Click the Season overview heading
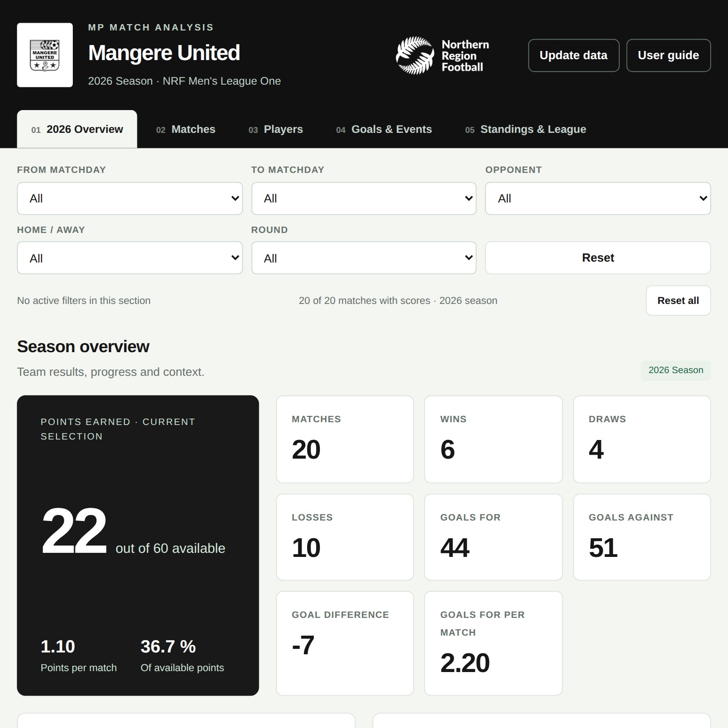This screenshot has height=728, width=728. (x=83, y=347)
